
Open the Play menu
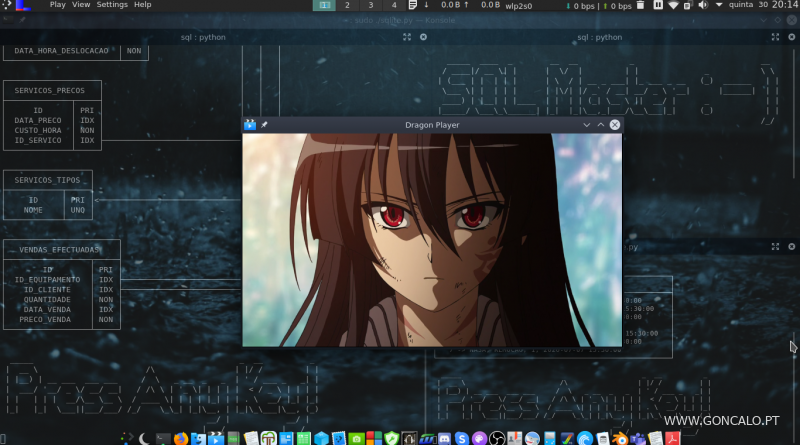(x=57, y=5)
